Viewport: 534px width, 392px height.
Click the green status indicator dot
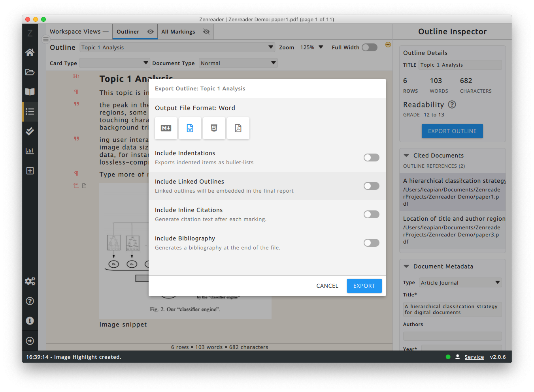pos(448,357)
